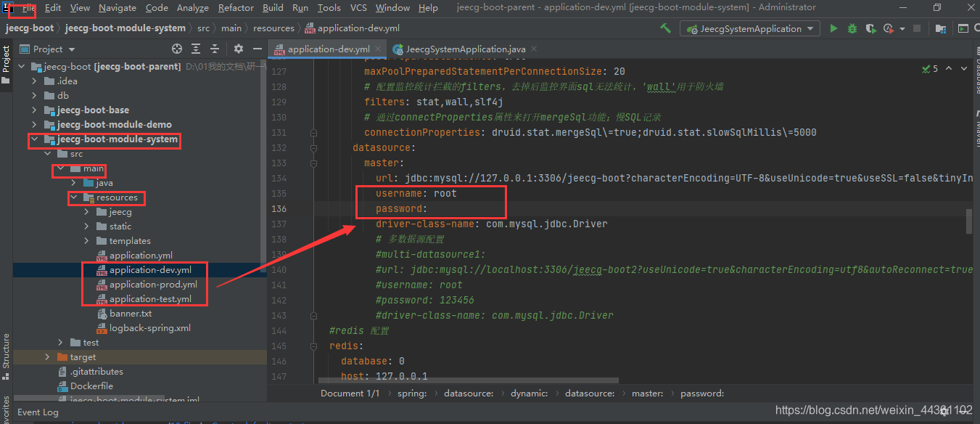The width and height of the screenshot is (980, 424).
Task: Select application.yml in the project tree
Action: pos(141,255)
